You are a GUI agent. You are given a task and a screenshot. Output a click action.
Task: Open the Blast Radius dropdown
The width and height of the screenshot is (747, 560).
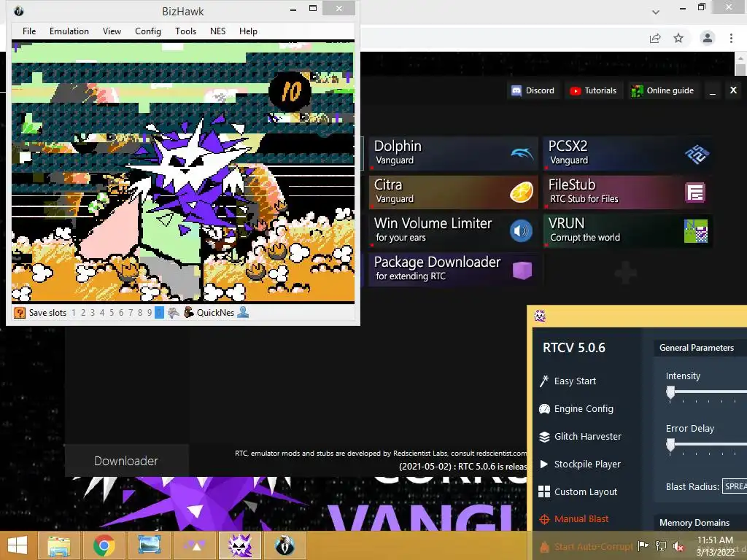(x=735, y=486)
